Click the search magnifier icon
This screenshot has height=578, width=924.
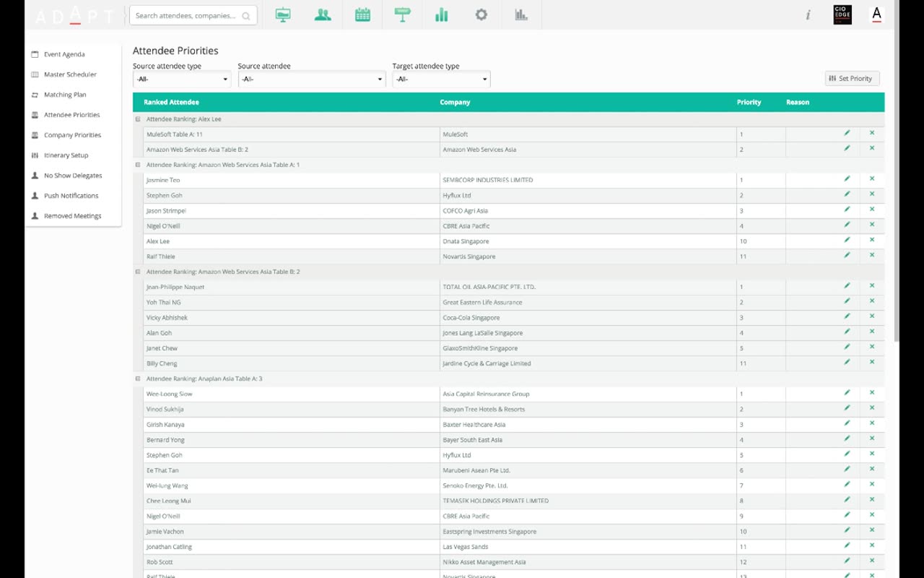pyautogui.click(x=246, y=16)
